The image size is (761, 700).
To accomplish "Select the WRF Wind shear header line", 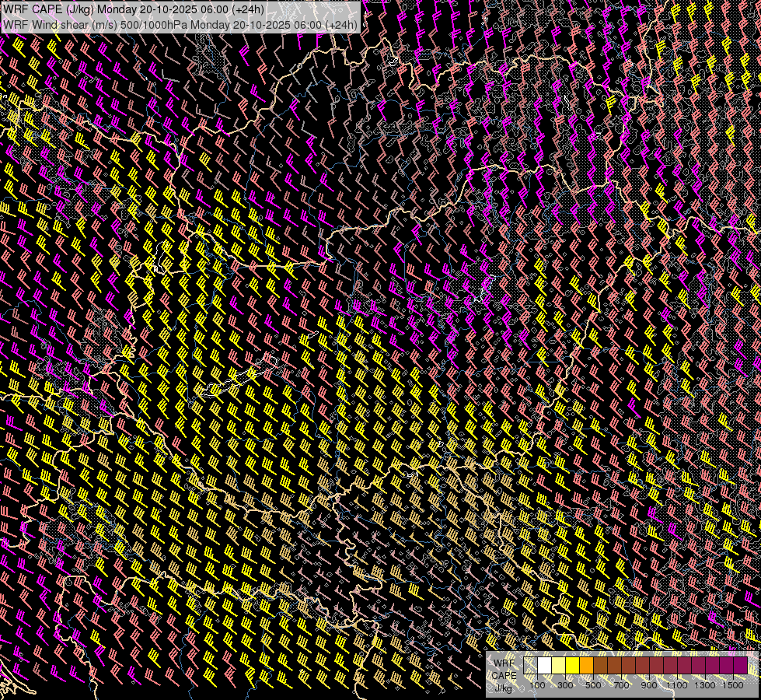I will [x=180, y=24].
